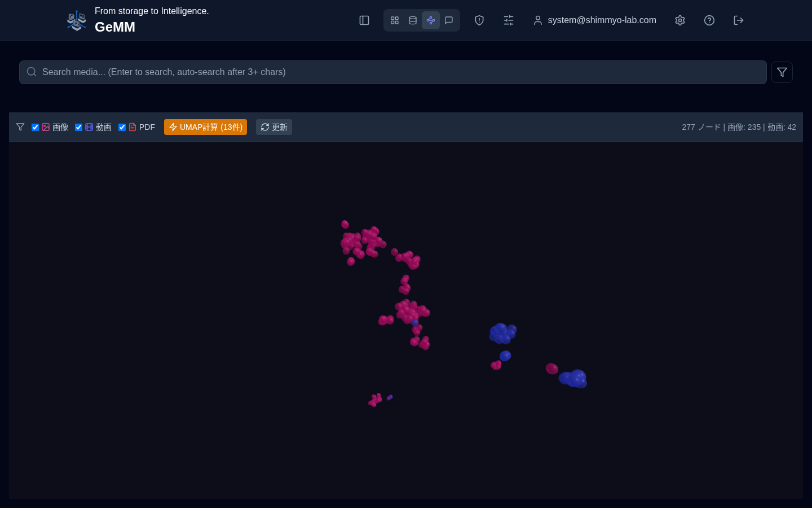812x508 pixels.
Task: Click the GeMM logo in header
Action: tap(77, 20)
